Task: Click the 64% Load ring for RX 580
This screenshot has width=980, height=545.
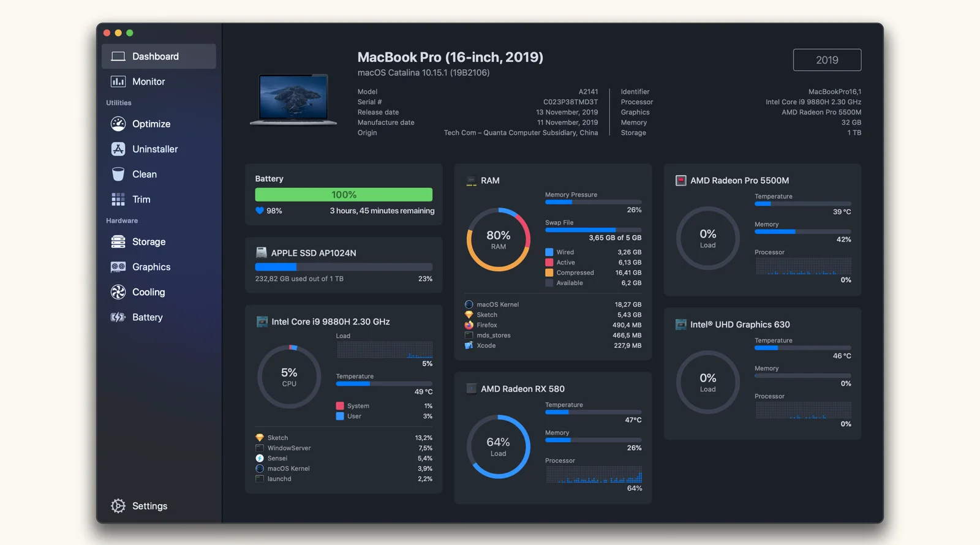Action: point(499,447)
